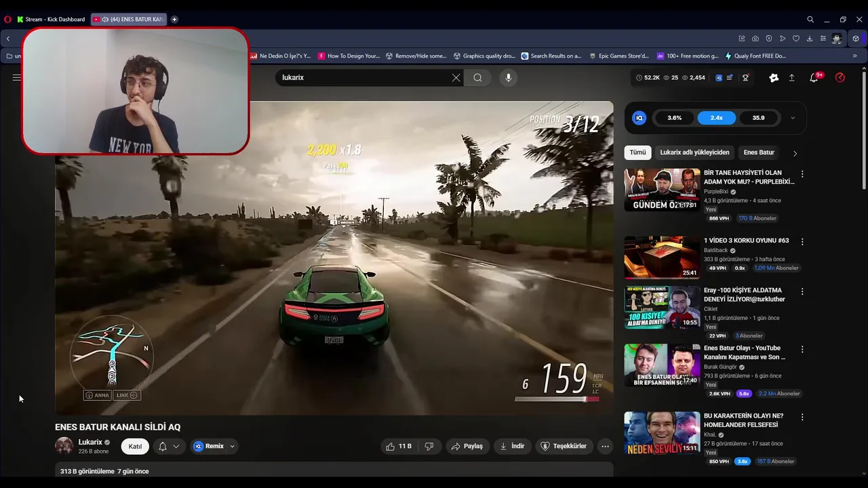Like the video with thumbs up
This screenshot has width=868, height=488.
click(x=399, y=446)
